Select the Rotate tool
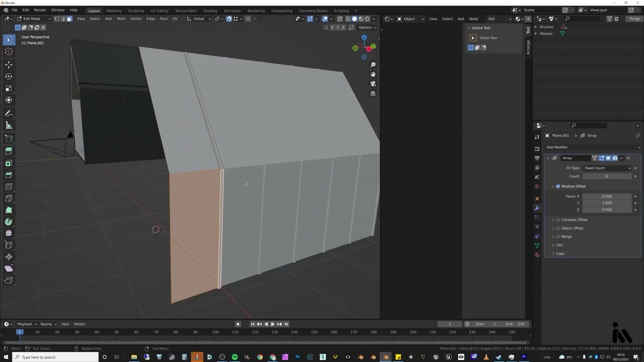The image size is (644, 362). pyautogui.click(x=9, y=76)
